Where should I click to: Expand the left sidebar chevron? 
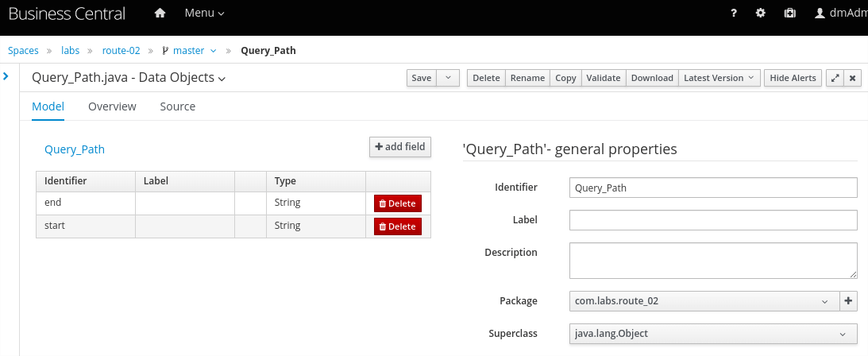[6, 76]
